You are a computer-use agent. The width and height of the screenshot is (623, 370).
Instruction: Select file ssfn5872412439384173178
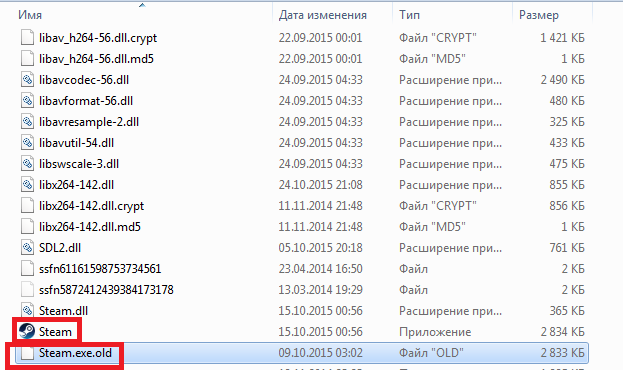point(106,290)
